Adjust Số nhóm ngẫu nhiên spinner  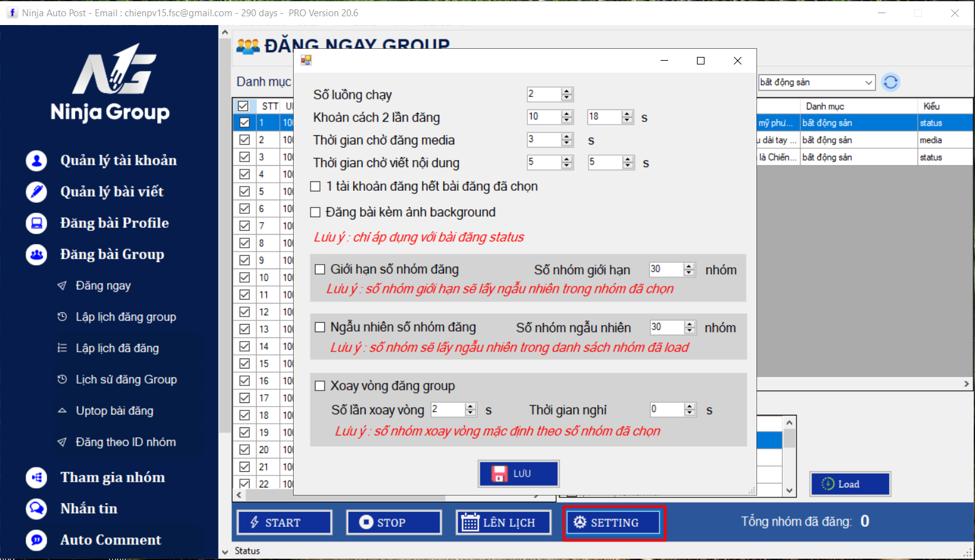click(x=690, y=327)
